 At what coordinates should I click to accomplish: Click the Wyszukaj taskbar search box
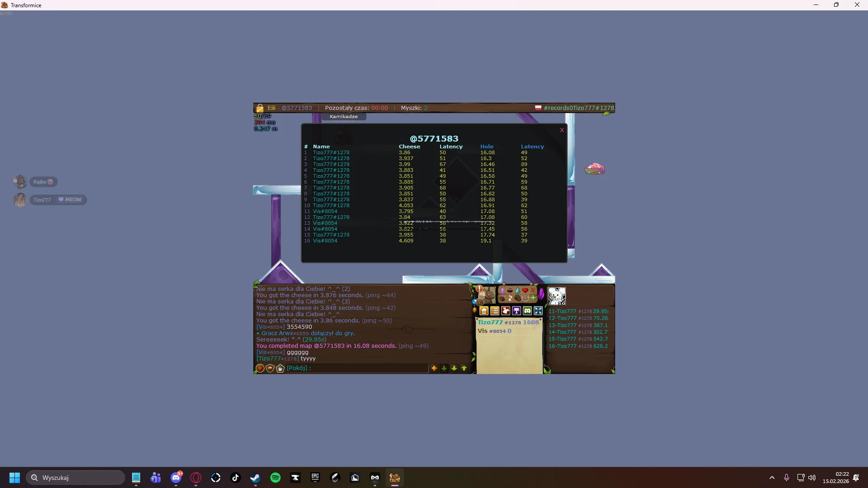(x=76, y=478)
